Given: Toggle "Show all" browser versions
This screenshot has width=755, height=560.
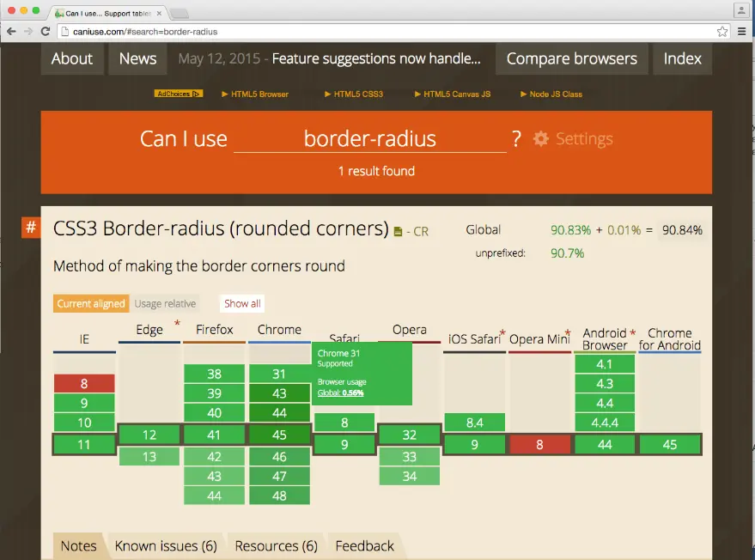Looking at the screenshot, I should click(x=241, y=303).
